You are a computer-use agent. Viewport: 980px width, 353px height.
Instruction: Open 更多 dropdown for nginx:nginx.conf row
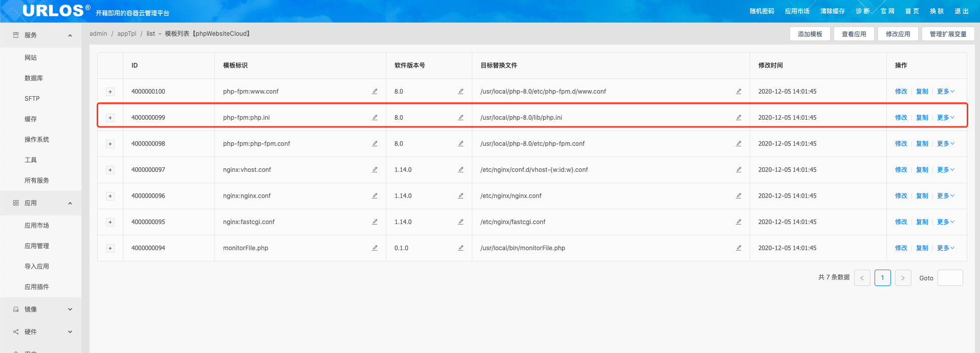click(945, 196)
